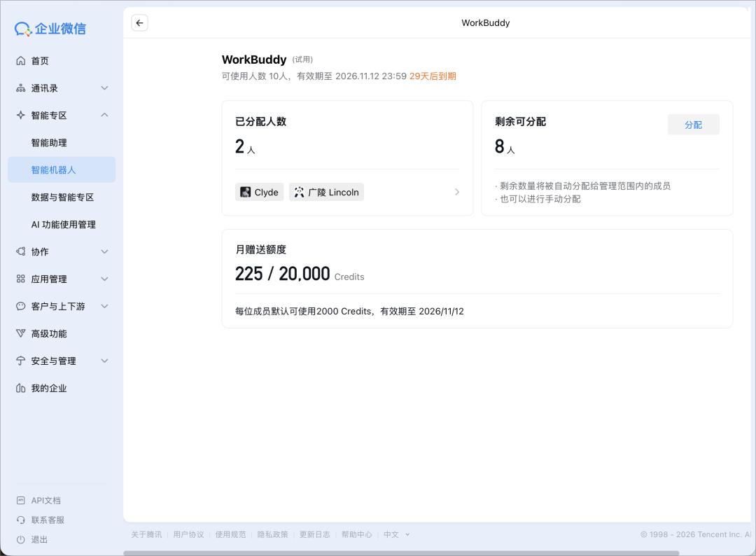
Task: Open the 隐私政策 footer link
Action: 272,535
